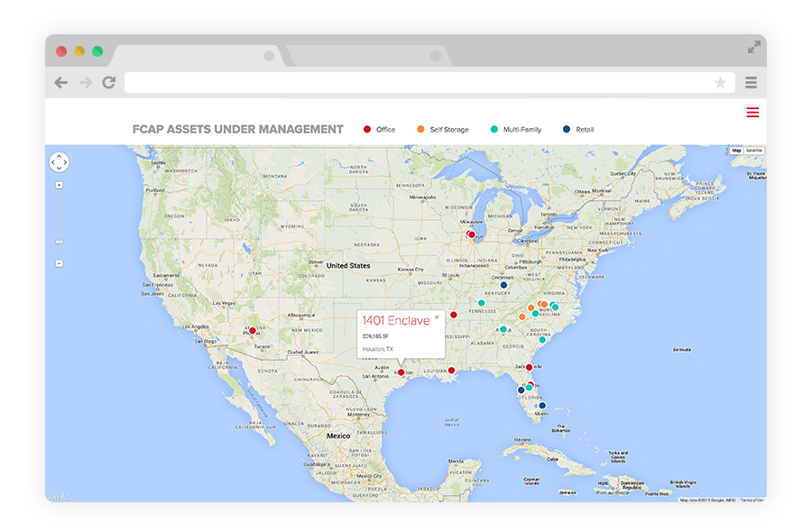The image size is (812, 532).
Task: Select the red Office marker at Phoenix
Action: point(253,330)
